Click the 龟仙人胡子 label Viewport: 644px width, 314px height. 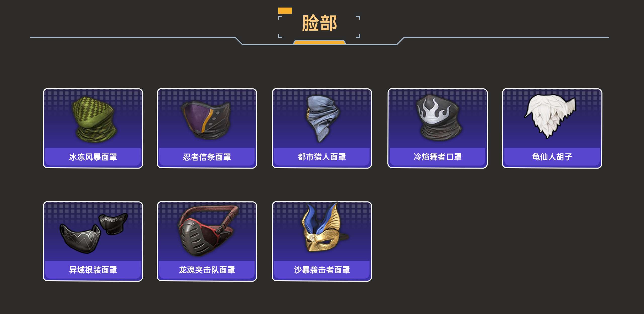click(x=552, y=157)
